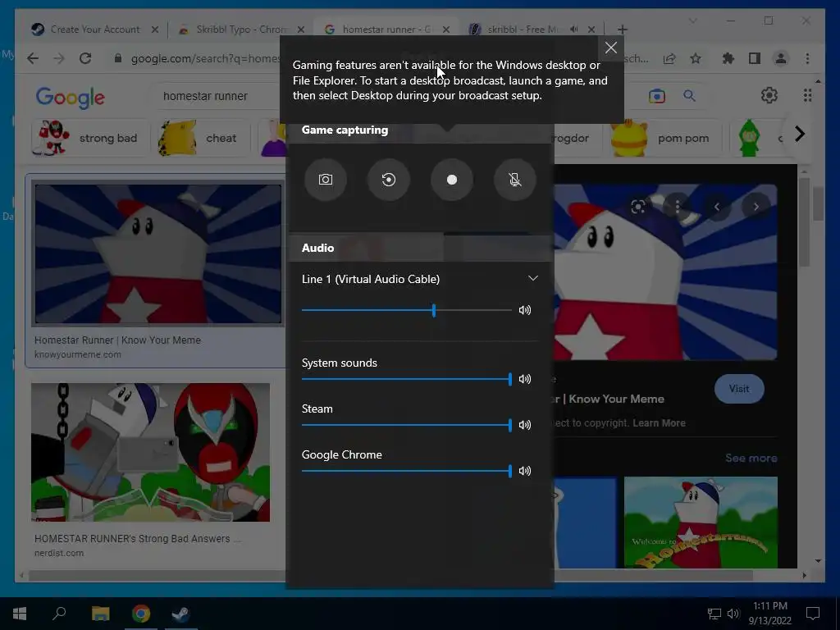Close the Create Your Account tab

coord(155,30)
